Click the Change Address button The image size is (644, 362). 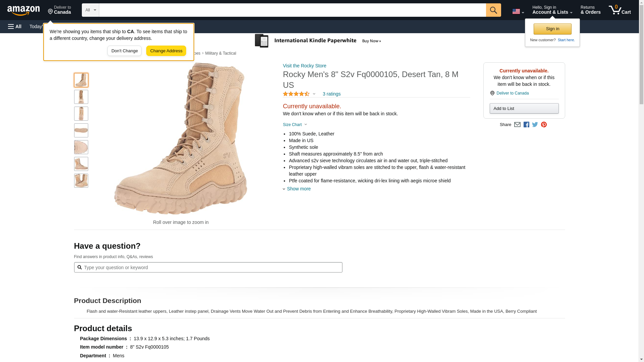[166, 51]
